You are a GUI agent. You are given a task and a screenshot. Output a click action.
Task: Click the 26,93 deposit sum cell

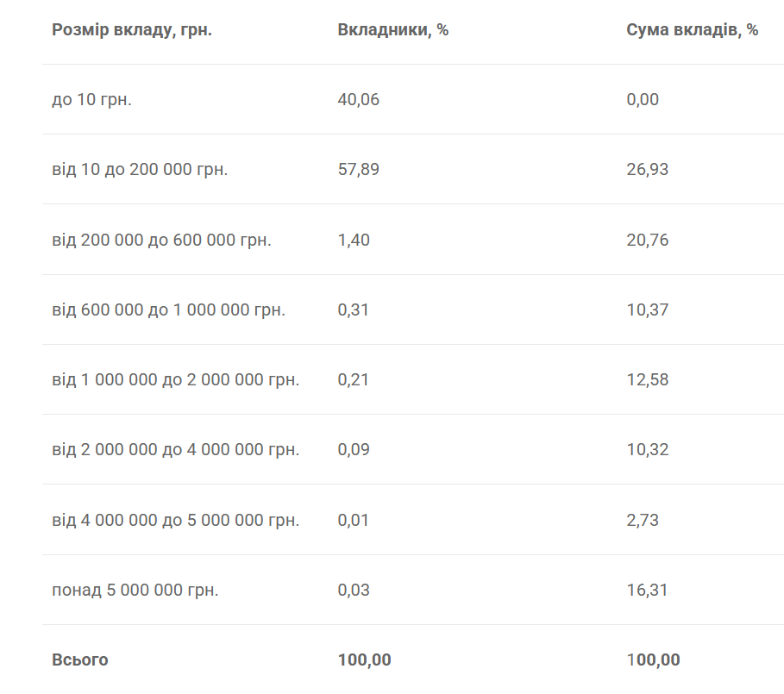(647, 169)
